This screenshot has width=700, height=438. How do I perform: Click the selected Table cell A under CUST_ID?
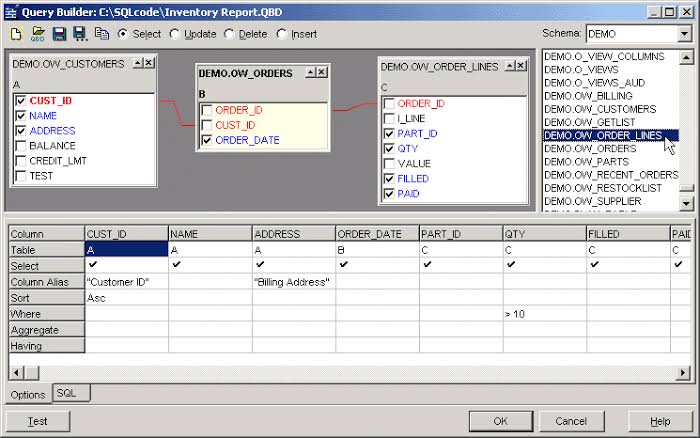(126, 250)
